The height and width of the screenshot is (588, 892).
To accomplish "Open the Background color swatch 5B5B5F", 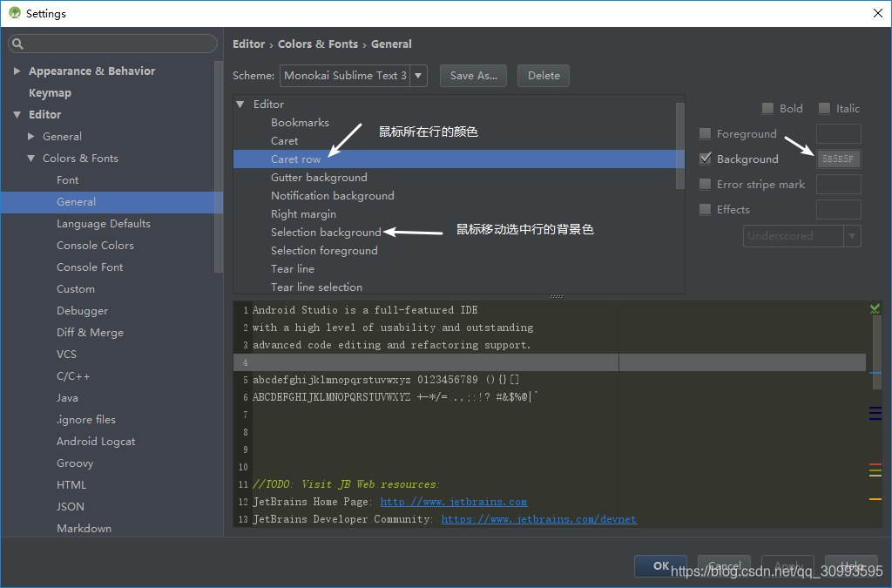I will point(839,159).
